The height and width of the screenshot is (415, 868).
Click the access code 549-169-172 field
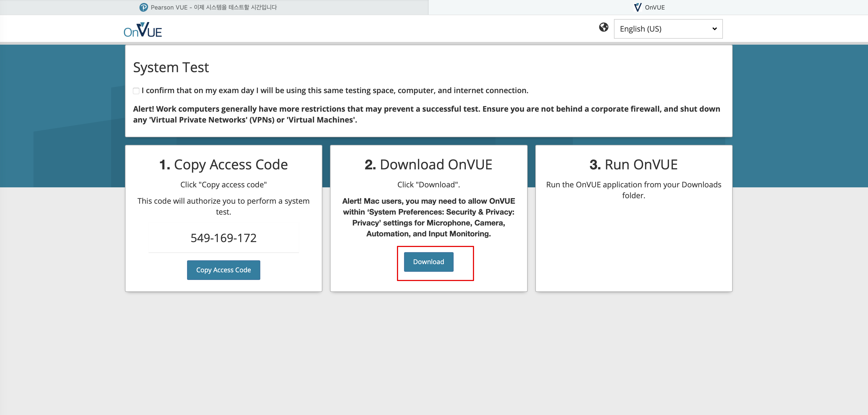(x=224, y=238)
